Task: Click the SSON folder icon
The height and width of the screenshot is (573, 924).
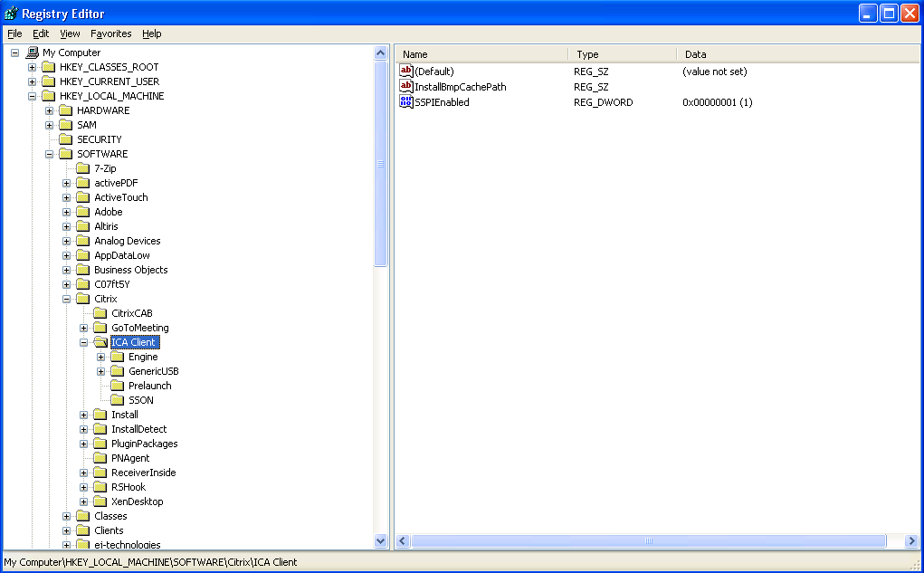Action: pos(118,400)
